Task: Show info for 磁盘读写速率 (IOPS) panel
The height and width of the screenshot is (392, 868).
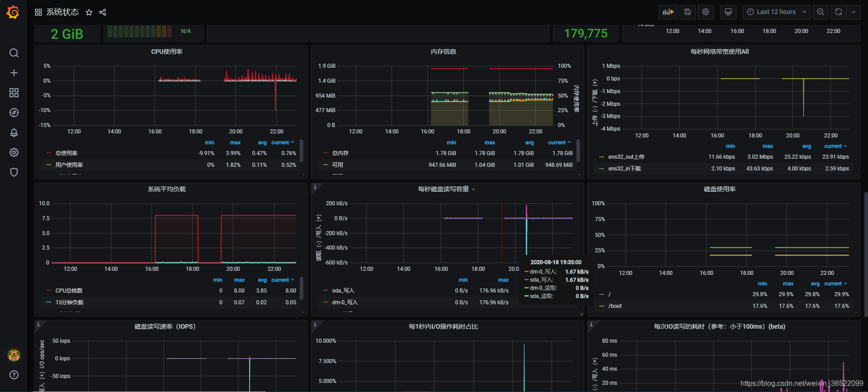Action: pos(38,324)
